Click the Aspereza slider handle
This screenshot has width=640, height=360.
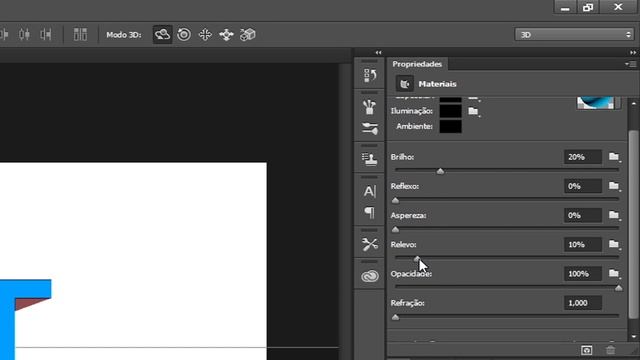[395, 230]
